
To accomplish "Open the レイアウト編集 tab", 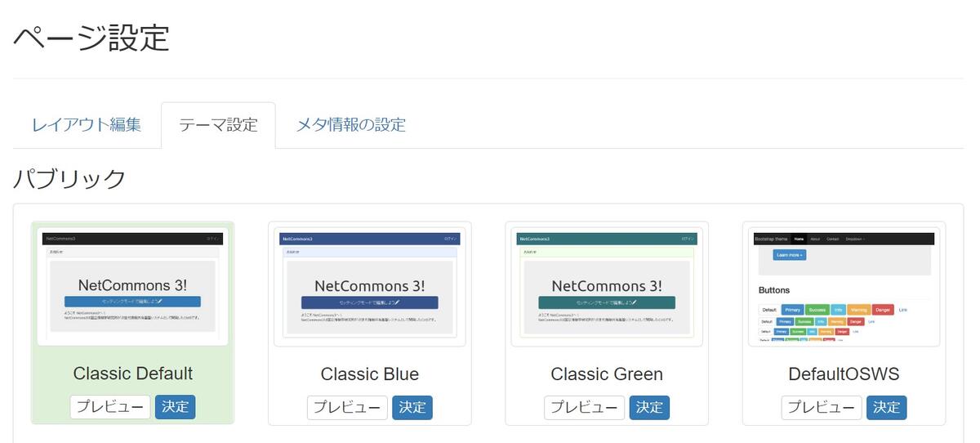I will [x=87, y=125].
